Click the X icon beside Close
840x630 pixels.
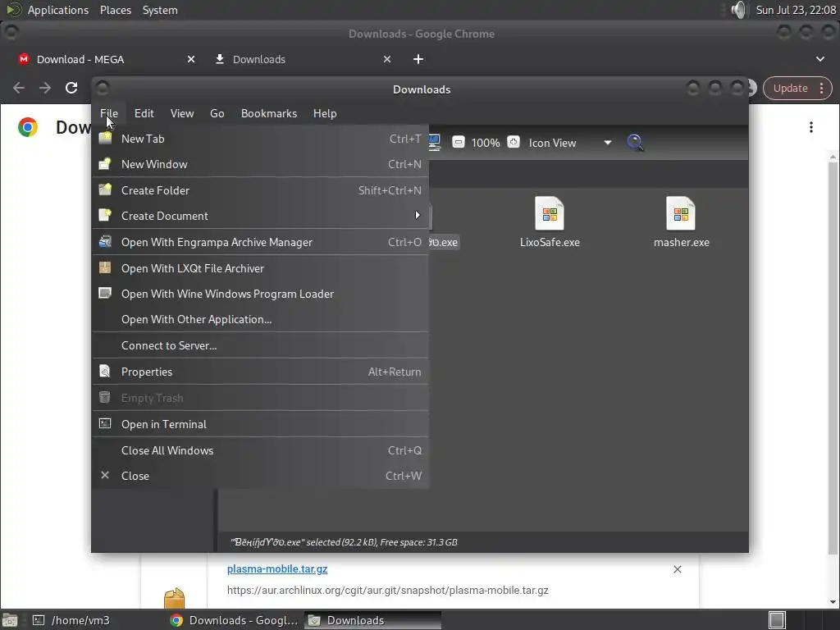click(x=105, y=475)
